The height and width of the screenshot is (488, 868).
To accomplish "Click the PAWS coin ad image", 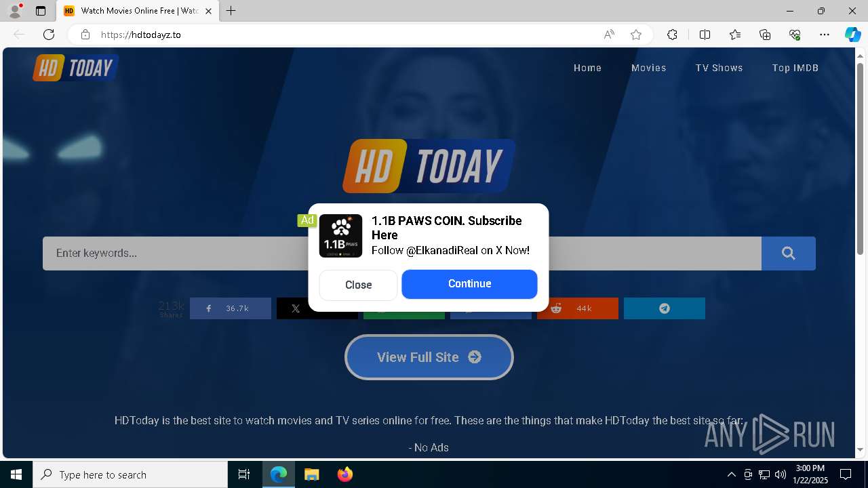I will click(x=341, y=236).
